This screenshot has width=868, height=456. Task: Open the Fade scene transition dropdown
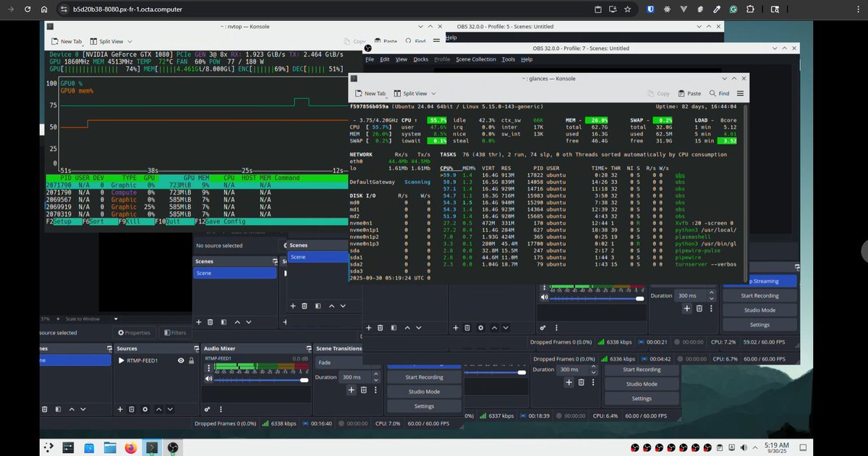point(347,363)
